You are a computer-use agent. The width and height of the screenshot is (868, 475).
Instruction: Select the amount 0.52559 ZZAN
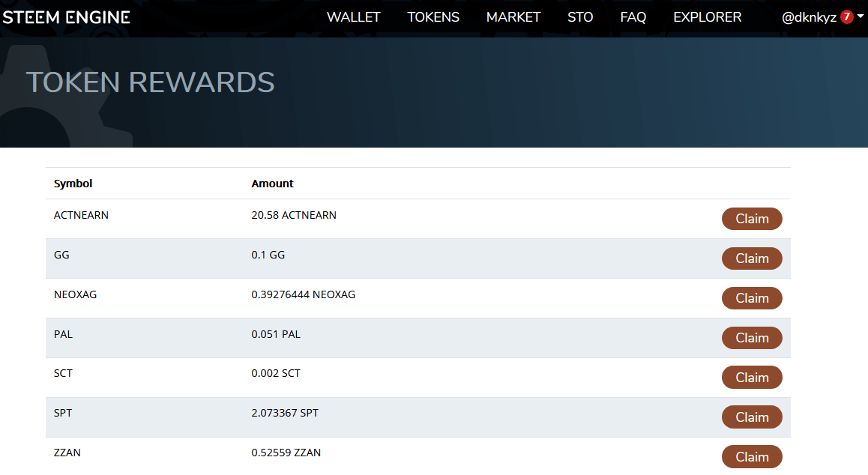pyautogui.click(x=286, y=453)
